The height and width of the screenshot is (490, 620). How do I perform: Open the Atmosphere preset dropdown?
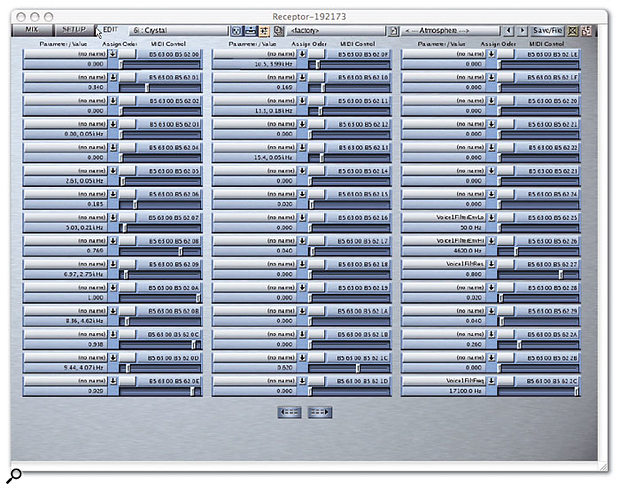click(451, 30)
